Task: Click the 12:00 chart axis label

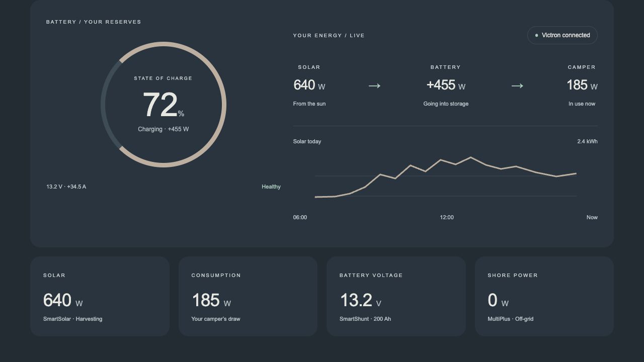Action: point(447,217)
